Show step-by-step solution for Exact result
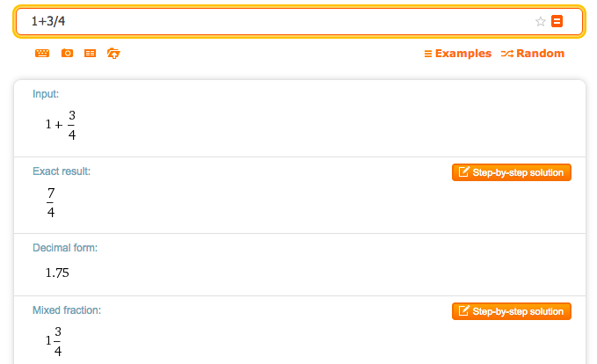The image size is (597, 364). 512,172
